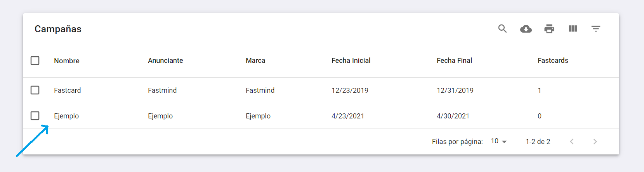Open the search icon in Campañas table

(x=502, y=29)
